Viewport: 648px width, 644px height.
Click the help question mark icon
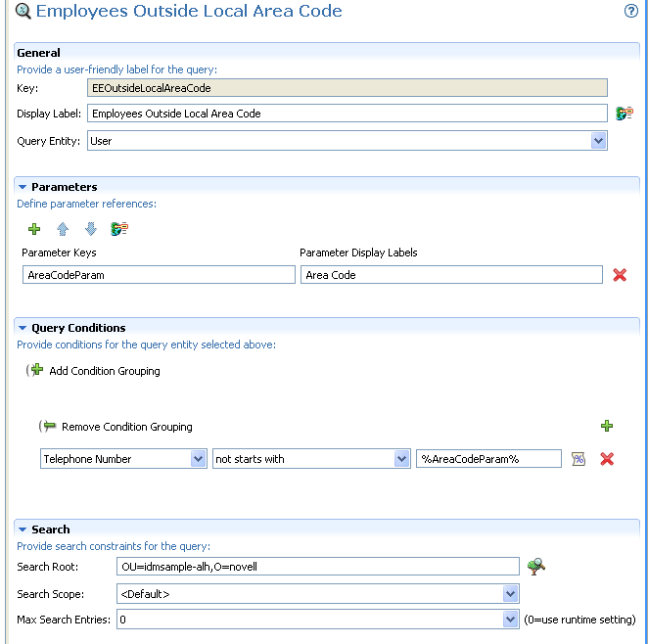[631, 12]
